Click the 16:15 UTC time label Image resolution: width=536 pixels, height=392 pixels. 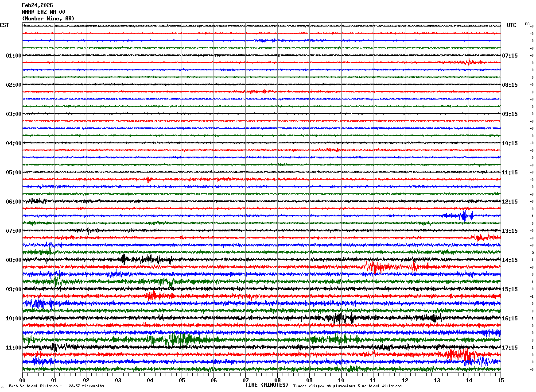pyautogui.click(x=510, y=319)
